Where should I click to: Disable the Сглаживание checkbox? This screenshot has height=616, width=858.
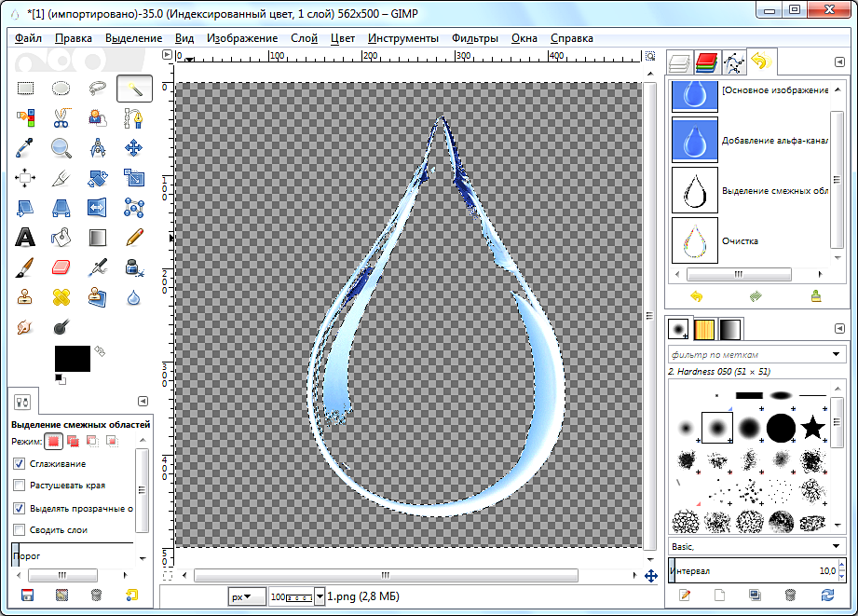(20, 463)
